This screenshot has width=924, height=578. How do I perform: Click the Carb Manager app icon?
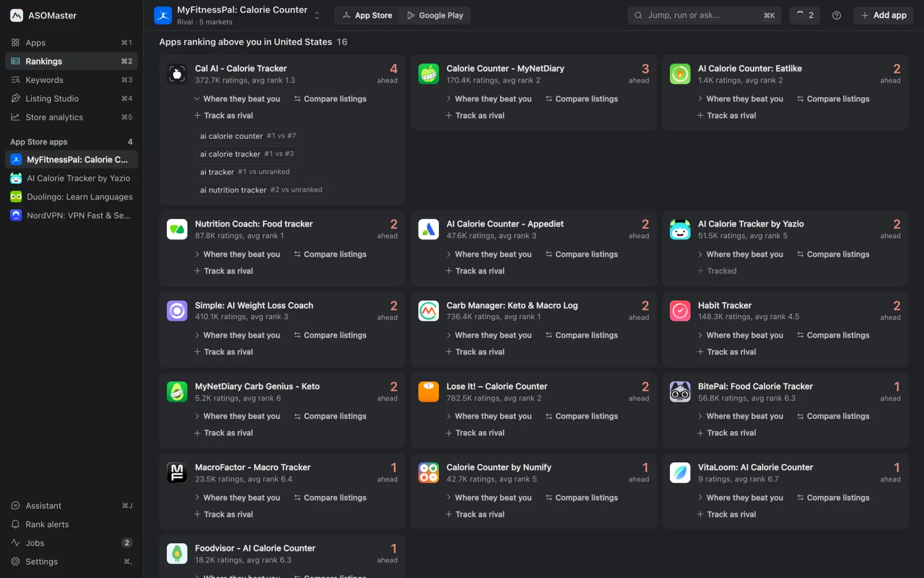click(429, 311)
